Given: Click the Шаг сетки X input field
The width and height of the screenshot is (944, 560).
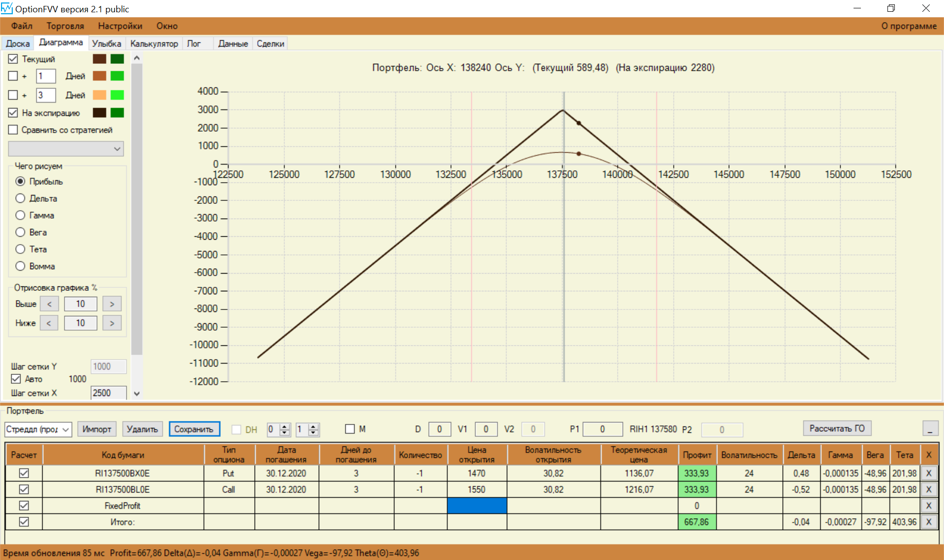Looking at the screenshot, I should pos(108,393).
